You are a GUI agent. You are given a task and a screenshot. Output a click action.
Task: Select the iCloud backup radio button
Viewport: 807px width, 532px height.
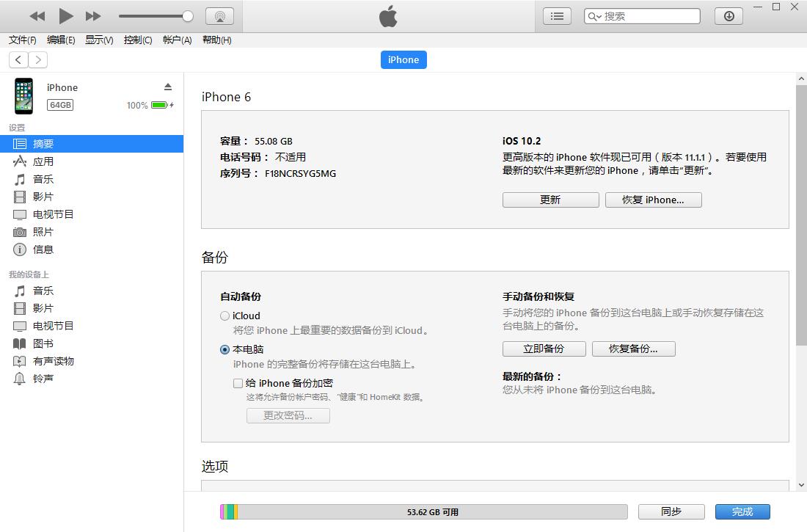click(x=224, y=316)
